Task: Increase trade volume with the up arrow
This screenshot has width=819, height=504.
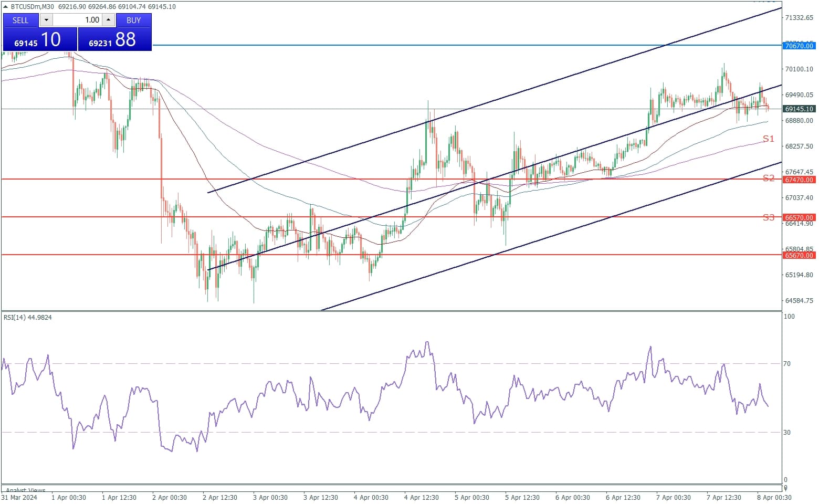Action: click(x=109, y=20)
